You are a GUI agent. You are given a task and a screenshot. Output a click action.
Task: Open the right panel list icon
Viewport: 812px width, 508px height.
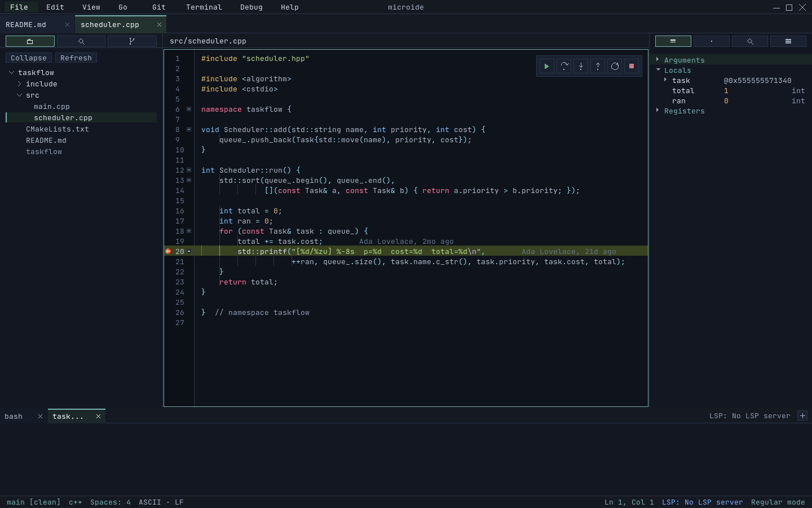[x=788, y=41]
